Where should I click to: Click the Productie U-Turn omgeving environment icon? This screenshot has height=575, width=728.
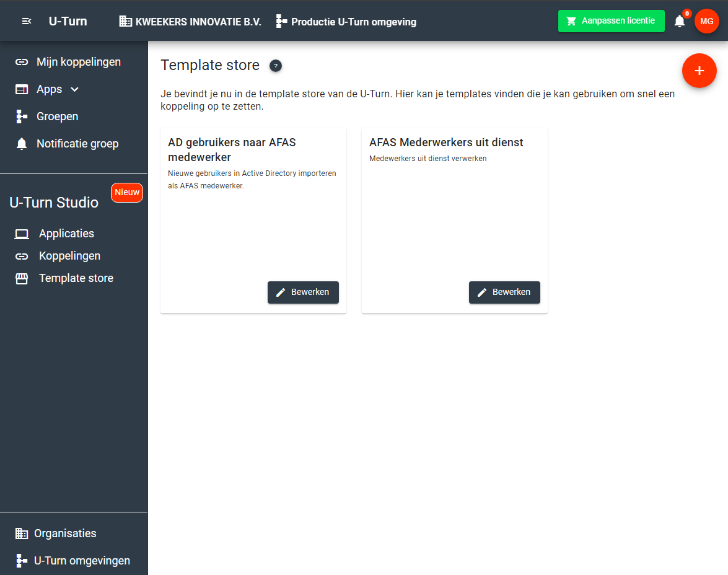[282, 22]
